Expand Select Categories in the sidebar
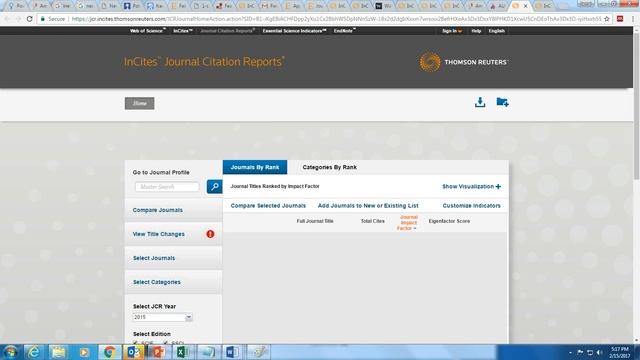 coord(157,282)
